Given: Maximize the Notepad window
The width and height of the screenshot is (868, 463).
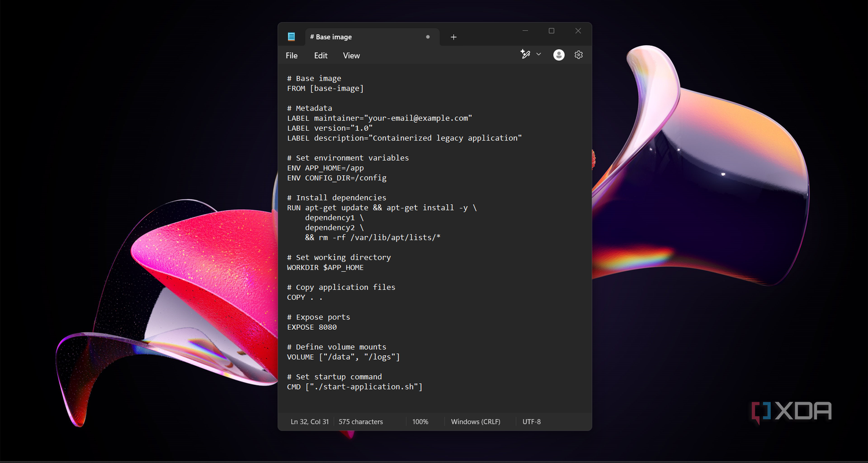Looking at the screenshot, I should coord(551,31).
